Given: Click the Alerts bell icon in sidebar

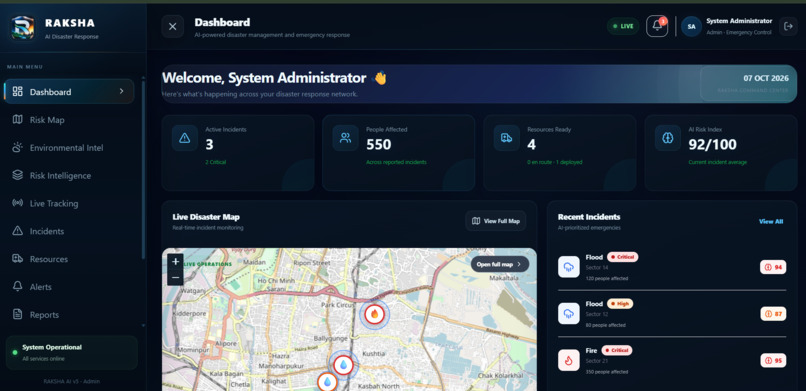Looking at the screenshot, I should click(17, 287).
